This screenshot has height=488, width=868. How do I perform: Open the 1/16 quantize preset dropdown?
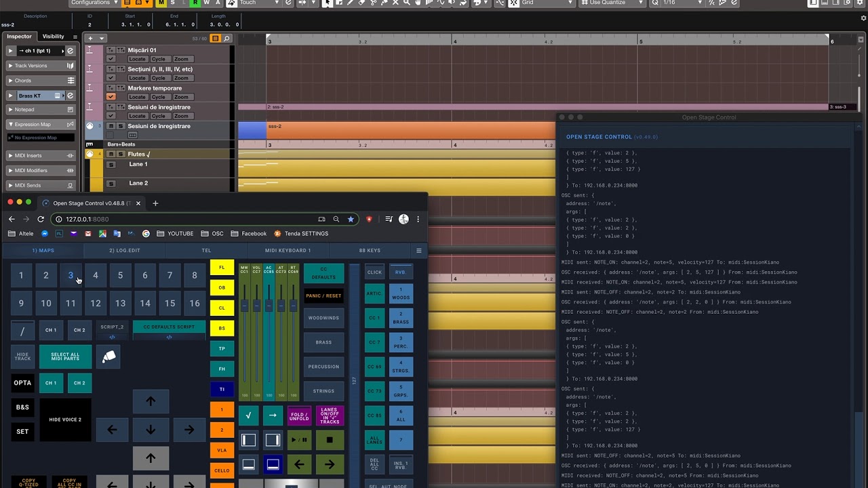pyautogui.click(x=684, y=3)
